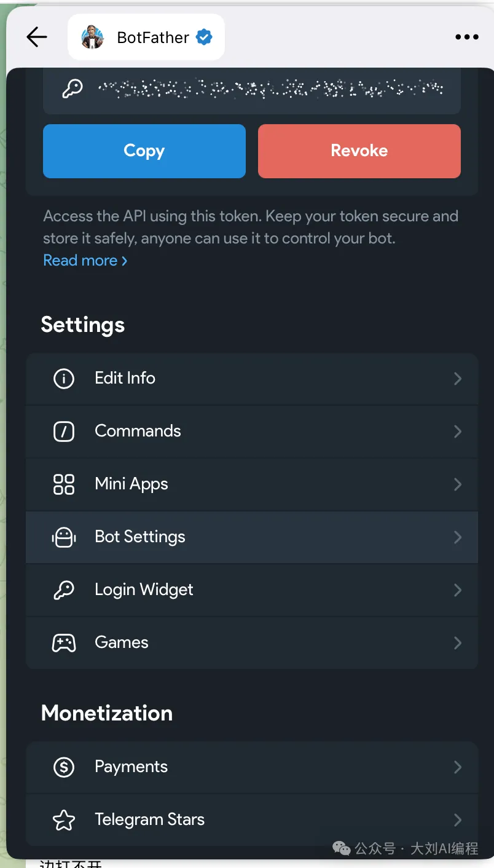
Task: Click the Commands slash icon
Action: (64, 432)
